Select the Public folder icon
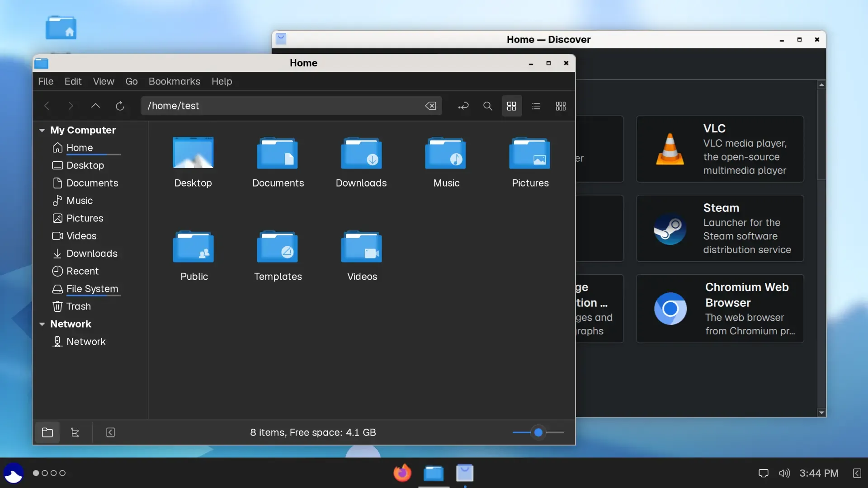 (193, 247)
